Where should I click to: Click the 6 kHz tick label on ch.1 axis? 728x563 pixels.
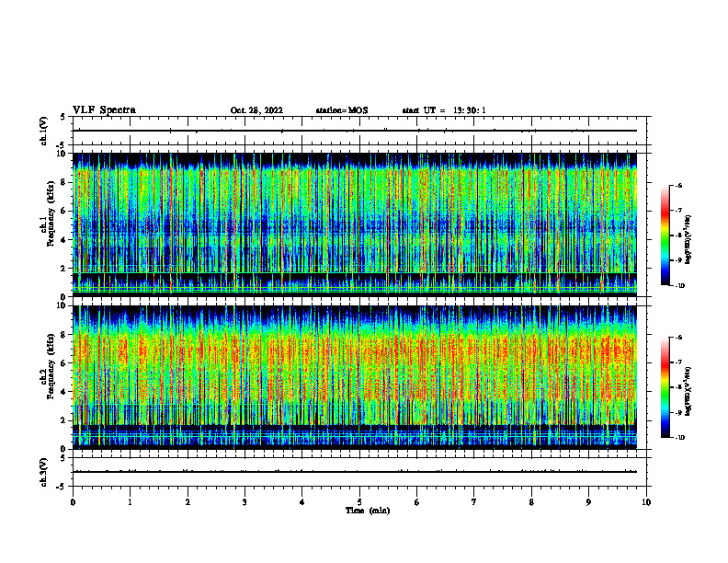click(x=64, y=212)
